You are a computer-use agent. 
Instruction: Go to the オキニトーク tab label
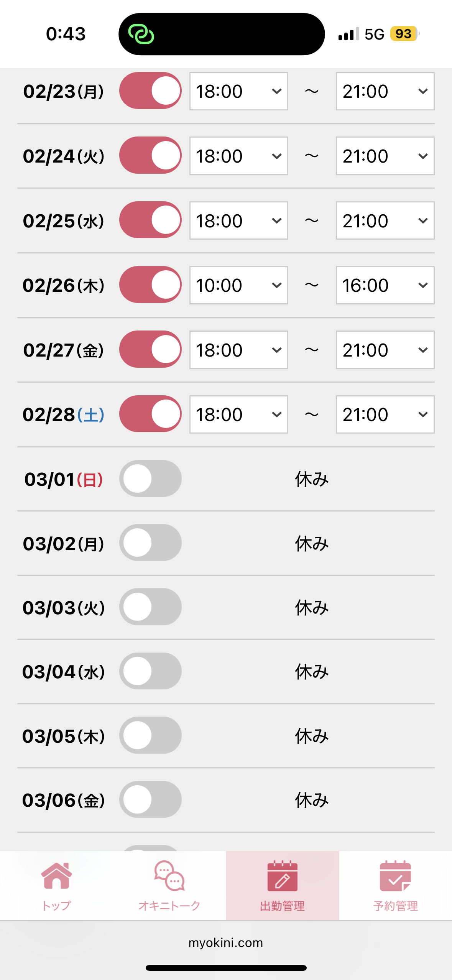coord(169,906)
